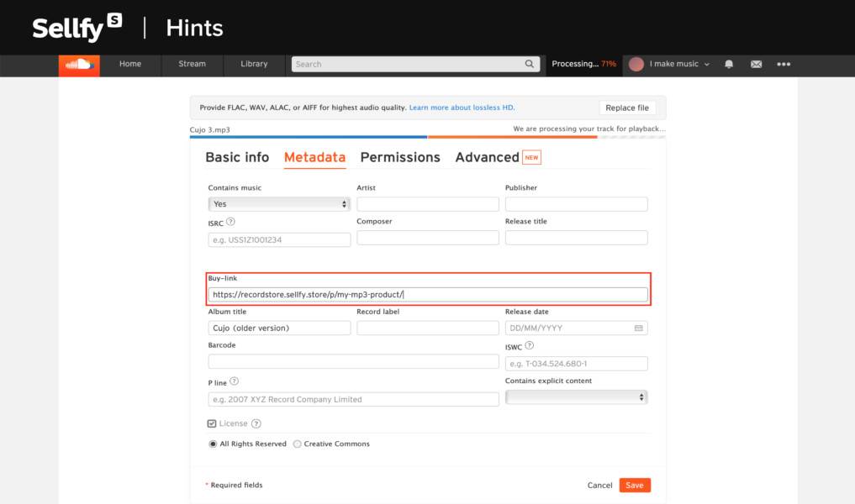
Task: Focus the Publisher field
Action: pos(577,204)
